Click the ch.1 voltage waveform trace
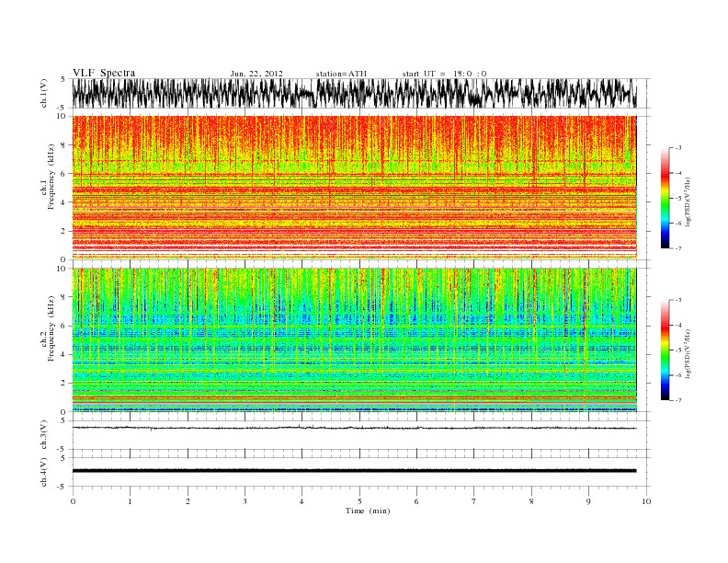This screenshot has height=563, width=728. [354, 93]
